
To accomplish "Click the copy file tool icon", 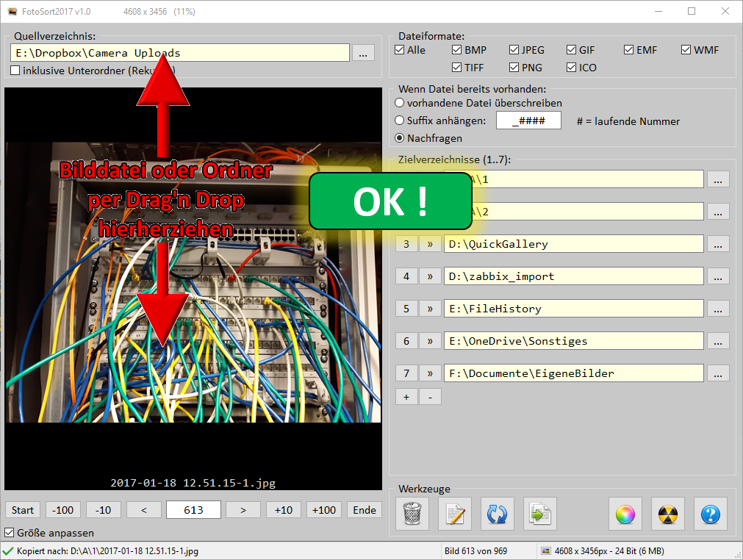I will (540, 514).
